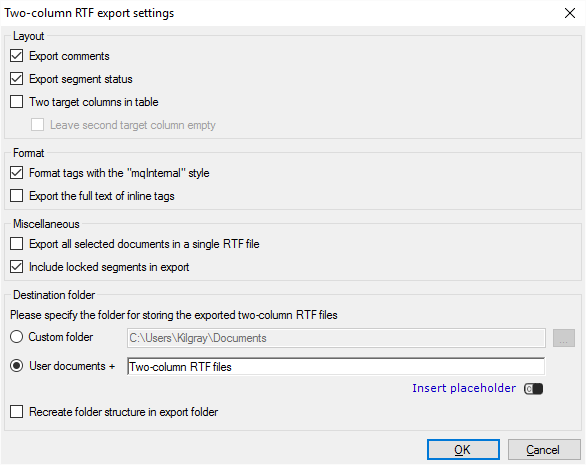Click the Custom folder path field
This screenshot has height=465, width=586.
point(336,338)
